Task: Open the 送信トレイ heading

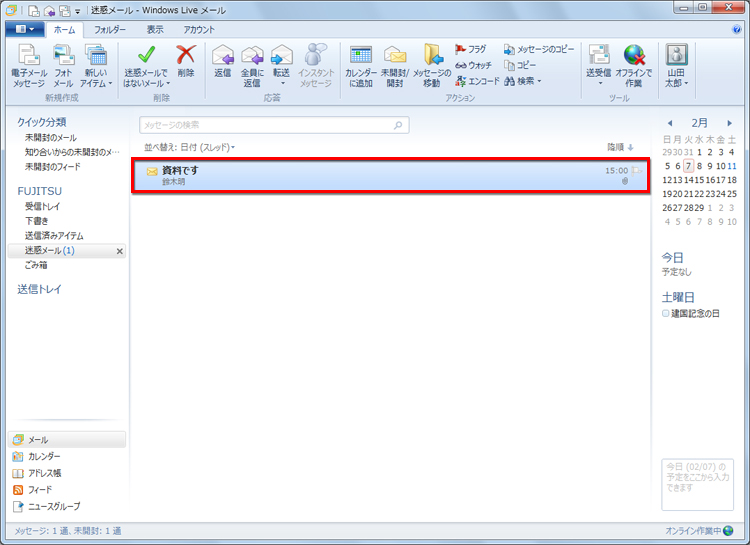Action: coord(39,289)
